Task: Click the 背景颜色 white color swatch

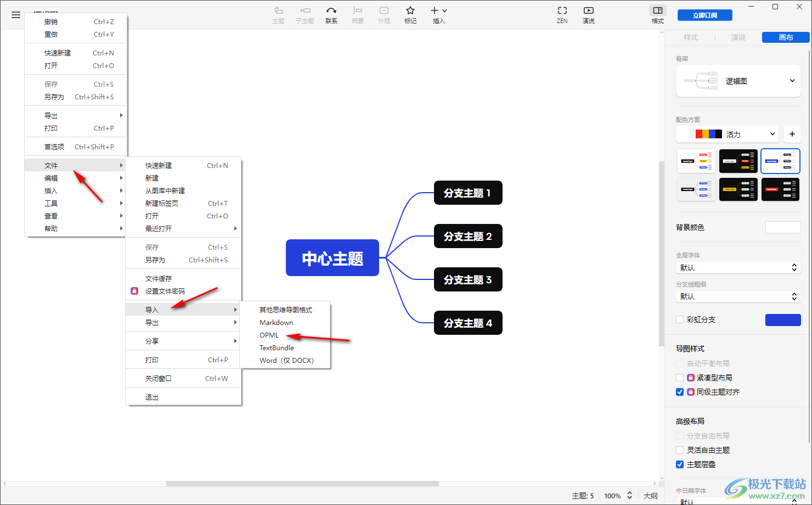Action: pyautogui.click(x=783, y=227)
